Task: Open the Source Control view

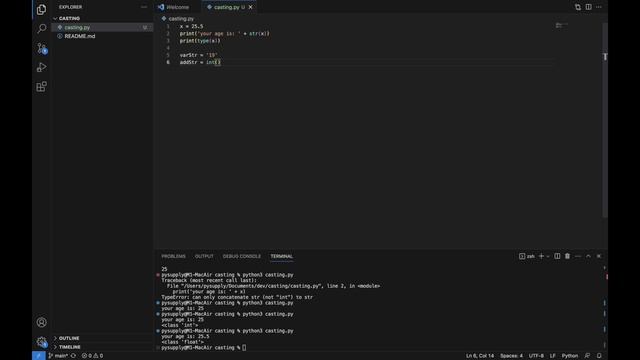Action: point(42,48)
